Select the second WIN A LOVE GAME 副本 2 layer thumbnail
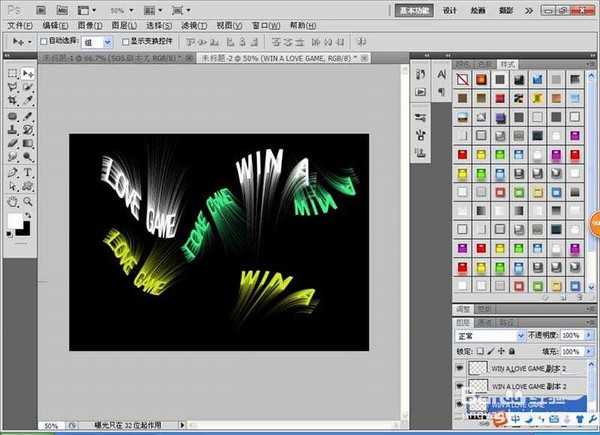This screenshot has height=435, width=600. click(477, 386)
